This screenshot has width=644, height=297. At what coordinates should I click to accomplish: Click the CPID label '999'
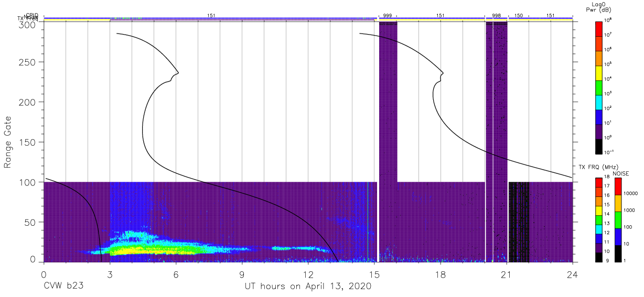(x=388, y=16)
